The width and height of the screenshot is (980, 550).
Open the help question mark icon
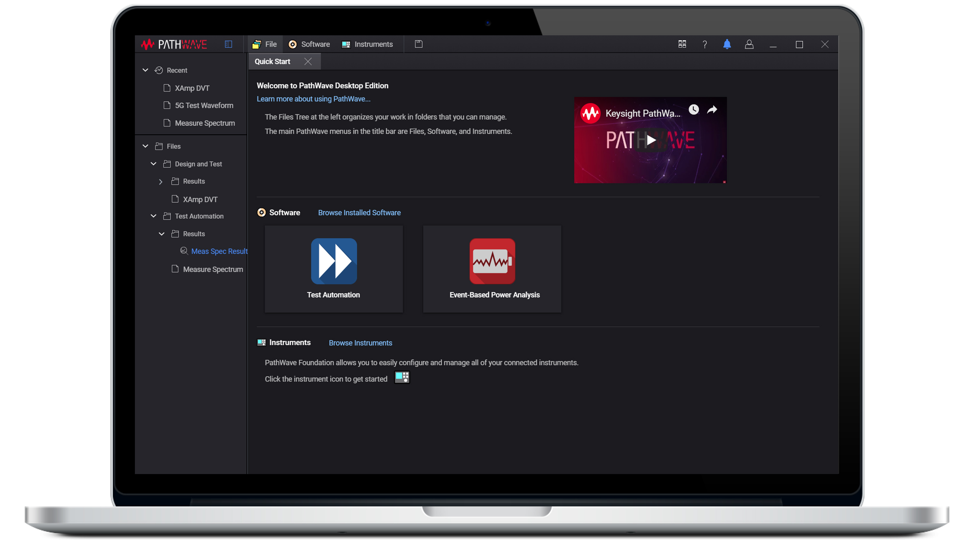pyautogui.click(x=705, y=45)
